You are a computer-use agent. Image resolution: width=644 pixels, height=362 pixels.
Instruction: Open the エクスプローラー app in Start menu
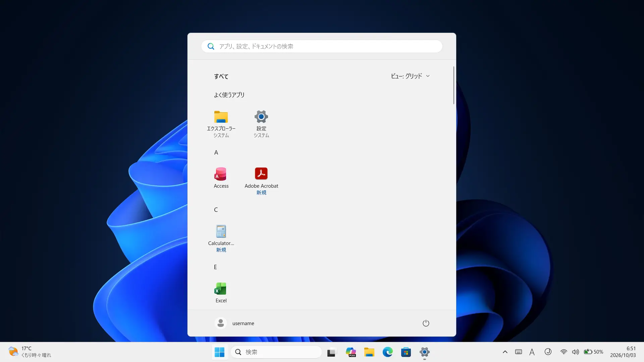coord(221,124)
